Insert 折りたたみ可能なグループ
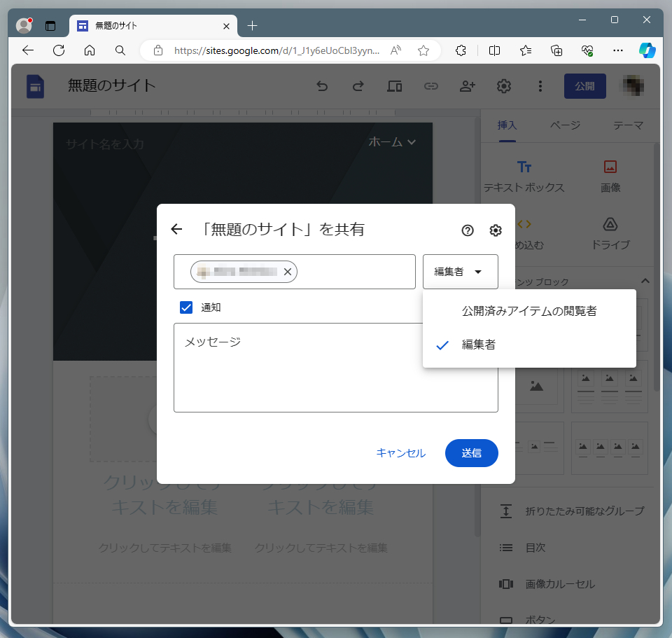The height and width of the screenshot is (638, 672). click(x=572, y=511)
